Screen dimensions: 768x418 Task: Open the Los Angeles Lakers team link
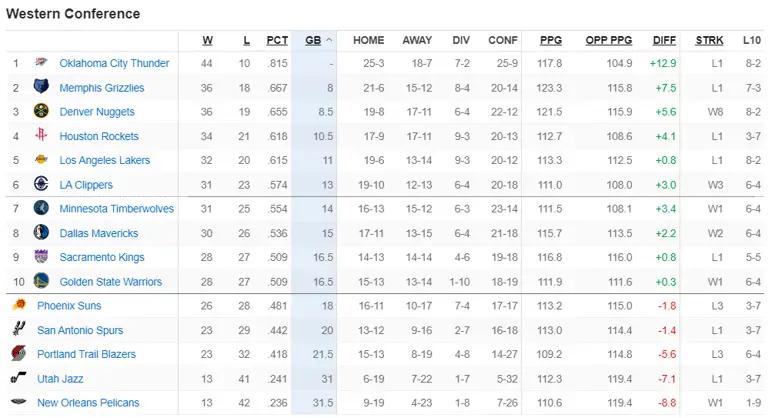[x=105, y=160]
